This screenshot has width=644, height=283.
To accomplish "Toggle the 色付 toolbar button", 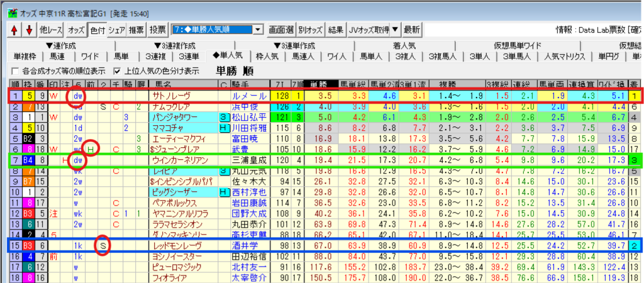I will coord(97,30).
